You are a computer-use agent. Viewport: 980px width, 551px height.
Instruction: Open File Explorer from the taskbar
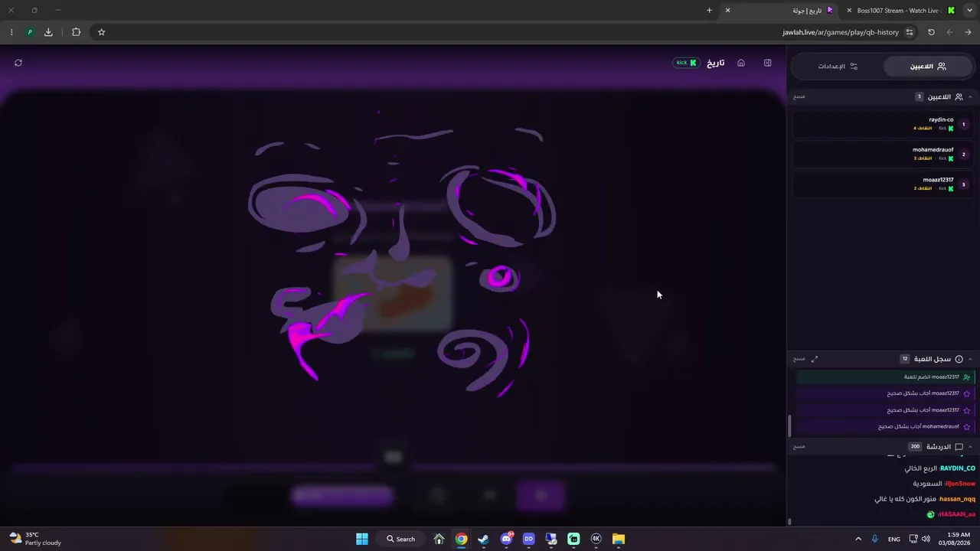[618, 539]
